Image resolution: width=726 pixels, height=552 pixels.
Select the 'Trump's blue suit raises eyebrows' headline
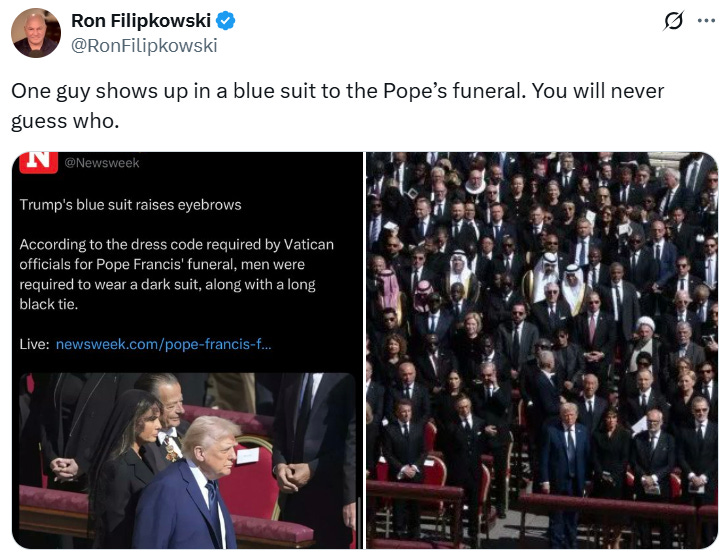click(131, 205)
